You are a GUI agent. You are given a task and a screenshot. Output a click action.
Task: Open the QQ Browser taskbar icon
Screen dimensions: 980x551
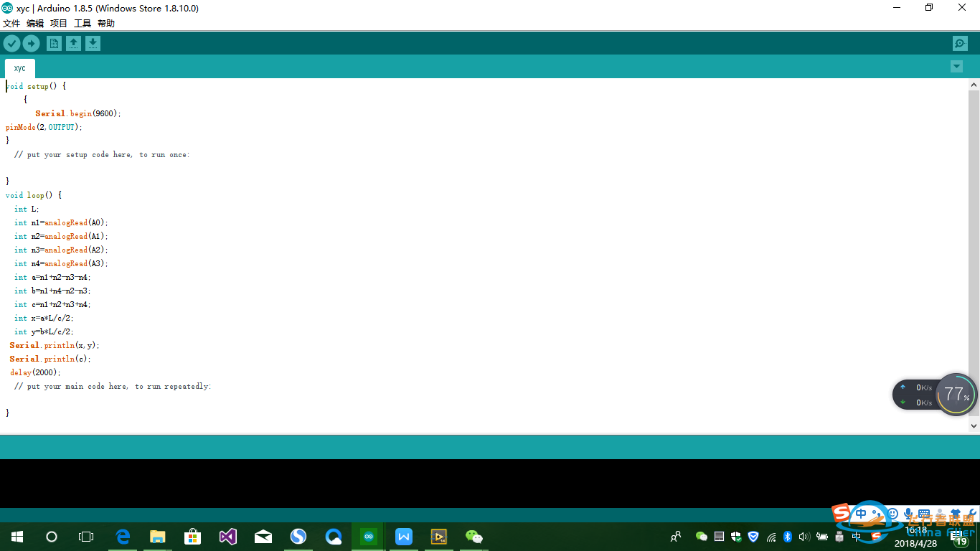pos(334,537)
